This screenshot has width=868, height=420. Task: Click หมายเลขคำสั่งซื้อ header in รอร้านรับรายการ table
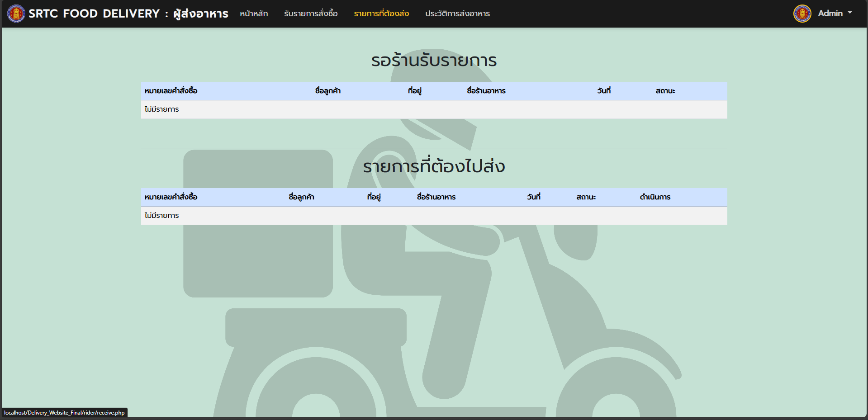click(171, 91)
